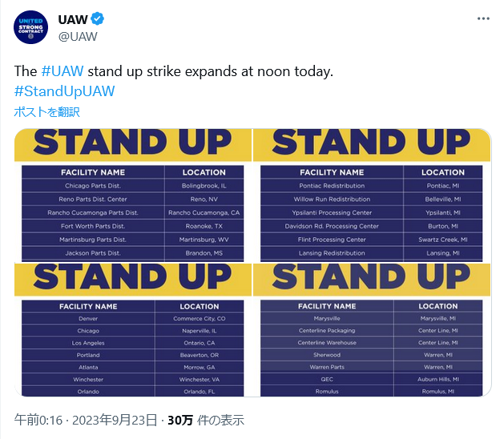Click the post timestamp 午前0:16
The width and height of the screenshot is (504, 439).
(x=38, y=420)
